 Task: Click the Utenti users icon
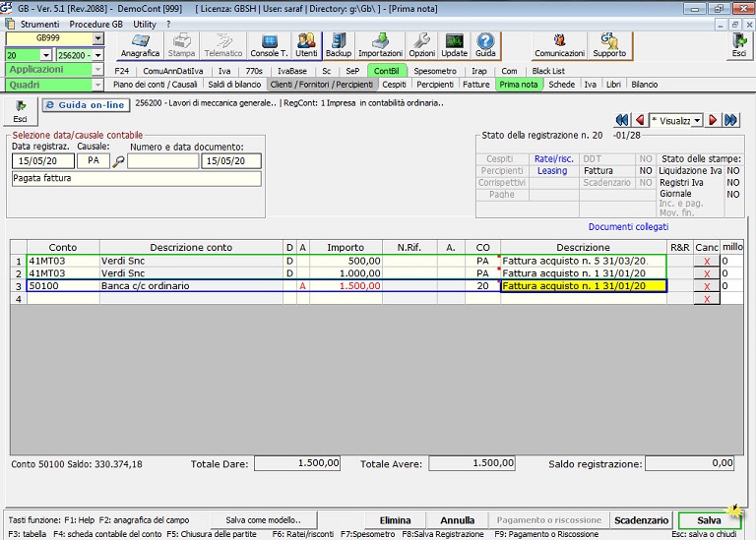[306, 45]
